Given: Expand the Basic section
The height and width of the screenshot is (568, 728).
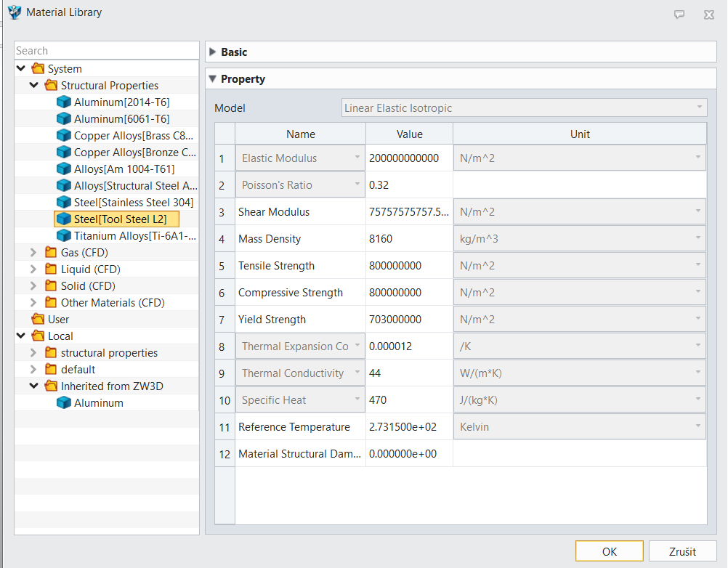Looking at the screenshot, I should coord(213,52).
